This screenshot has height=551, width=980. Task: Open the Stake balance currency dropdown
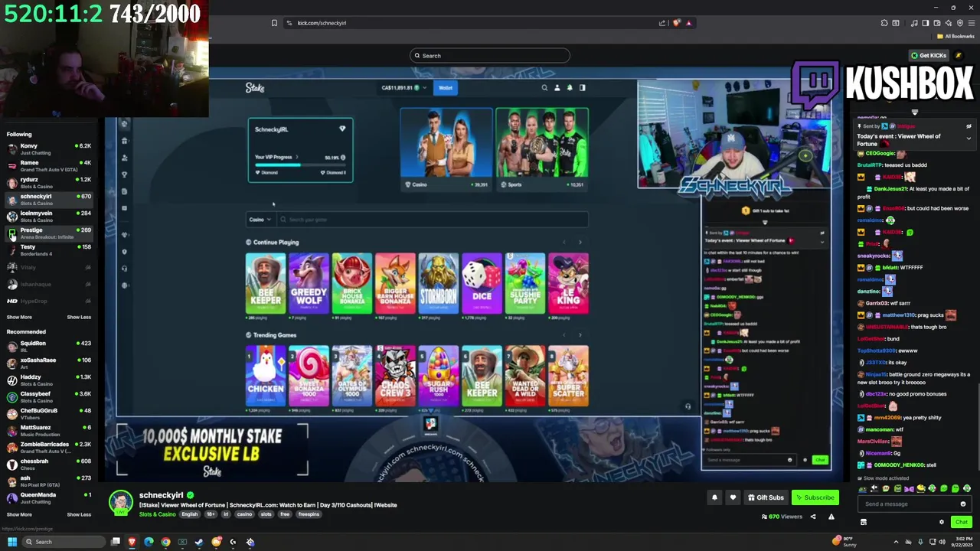tap(404, 88)
